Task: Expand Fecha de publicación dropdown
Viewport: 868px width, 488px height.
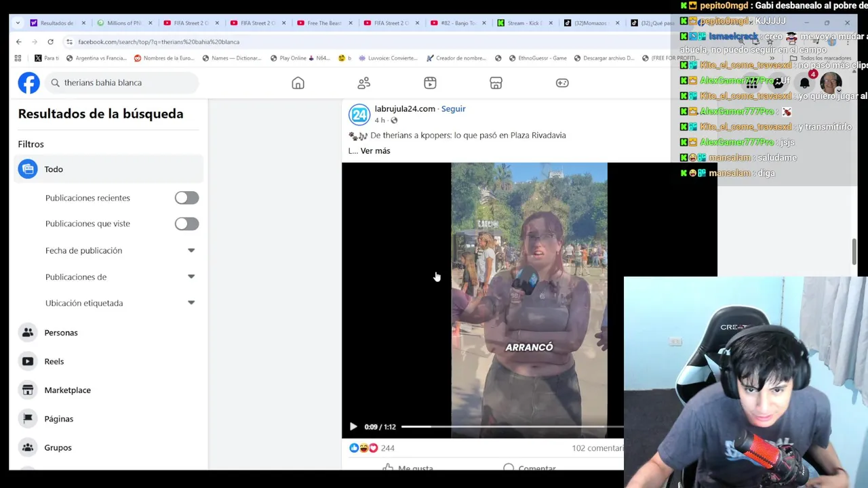Action: (191, 250)
